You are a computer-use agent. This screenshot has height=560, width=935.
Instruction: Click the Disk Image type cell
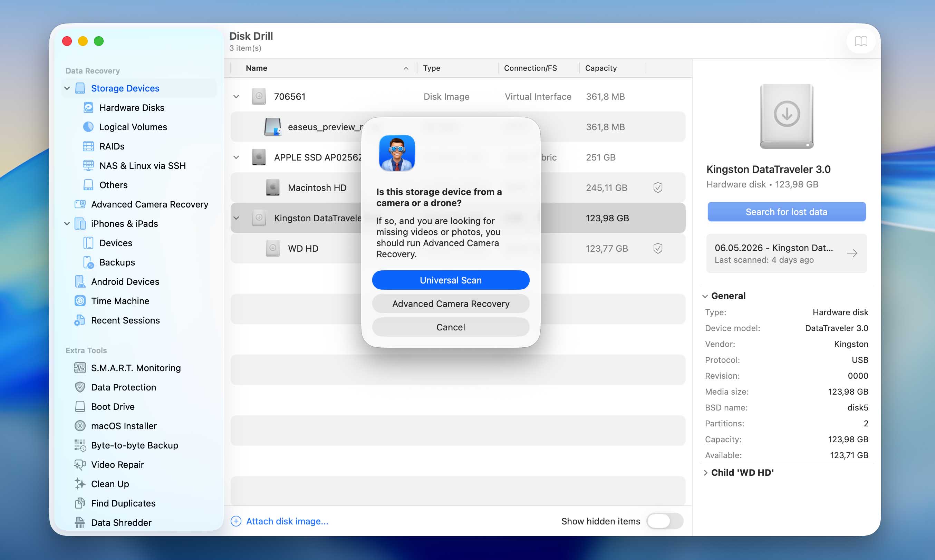click(446, 97)
